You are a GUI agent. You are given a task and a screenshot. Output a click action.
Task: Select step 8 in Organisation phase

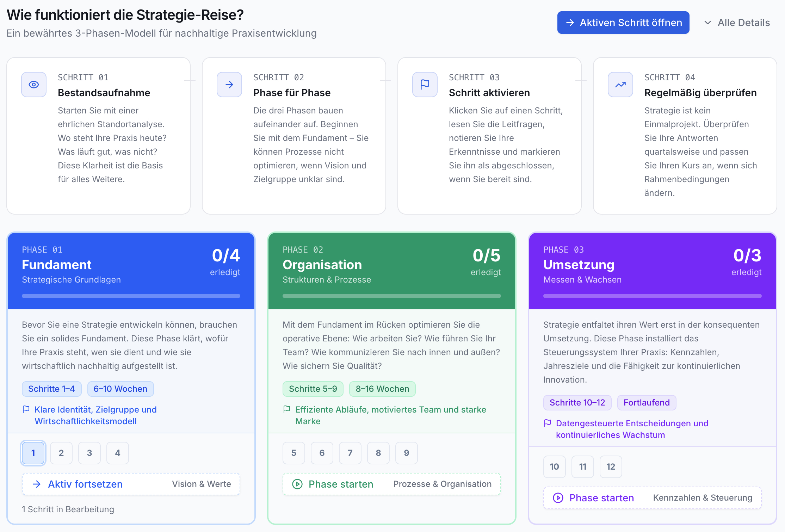[378, 453]
